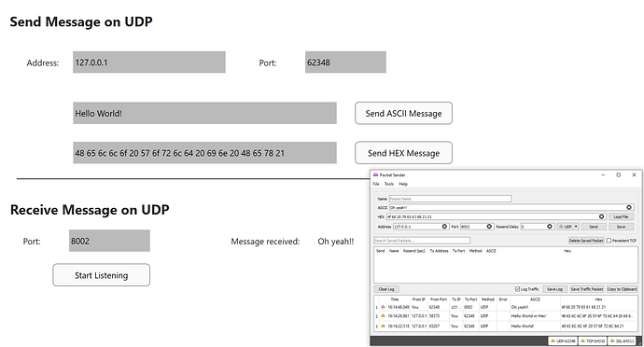This screenshot has width=644, height=347.
Task: Clear the Port 8002 field icon
Action: (x=489, y=227)
